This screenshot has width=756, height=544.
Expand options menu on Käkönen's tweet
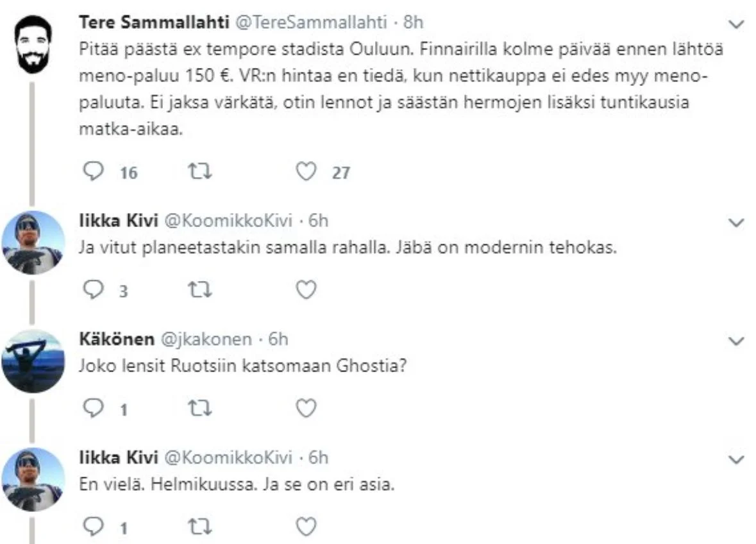(x=737, y=340)
